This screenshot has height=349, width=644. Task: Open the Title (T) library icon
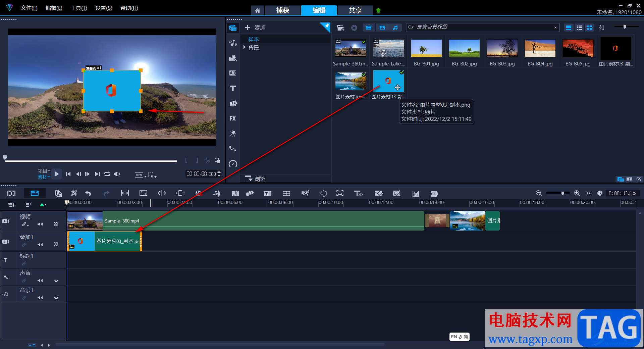coord(233,88)
